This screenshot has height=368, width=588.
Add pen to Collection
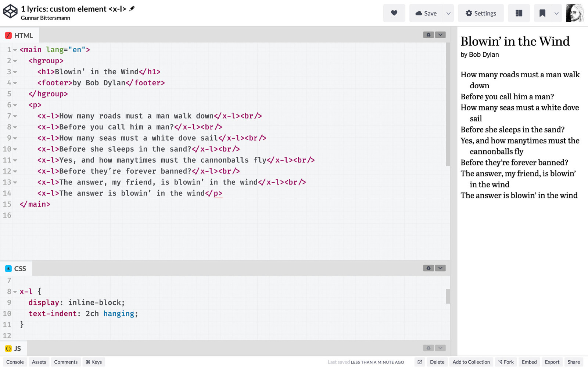tap(471, 362)
